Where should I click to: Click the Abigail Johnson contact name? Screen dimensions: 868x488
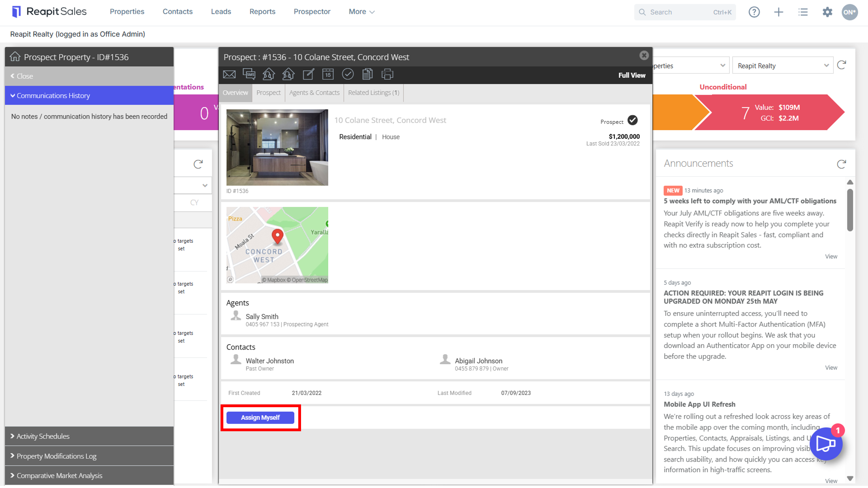pos(479,361)
